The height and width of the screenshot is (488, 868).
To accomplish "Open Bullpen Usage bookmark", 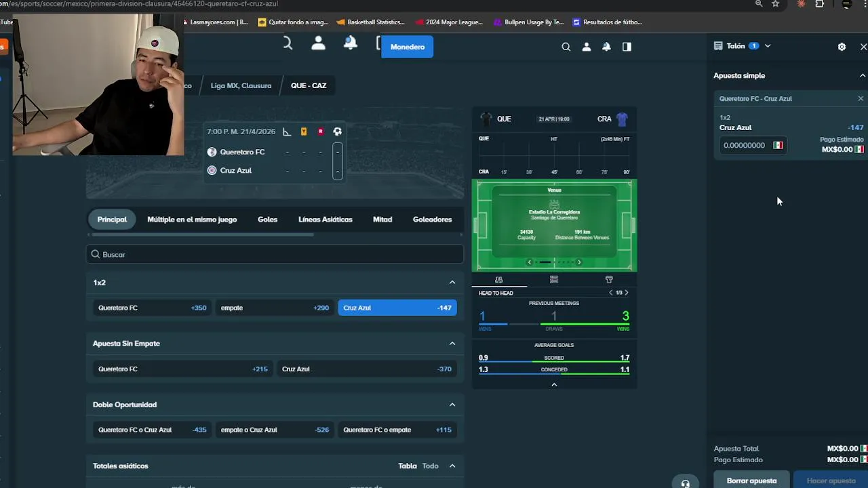I will coord(528,22).
